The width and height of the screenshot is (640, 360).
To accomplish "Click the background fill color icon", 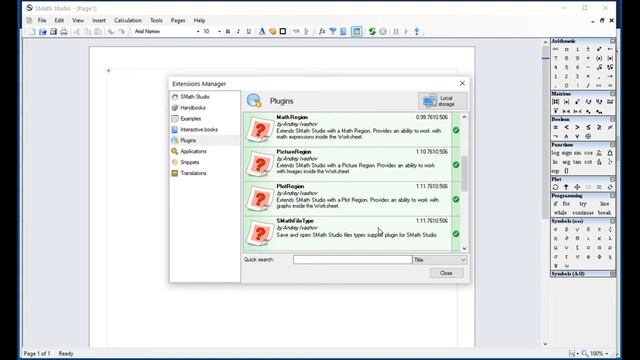I will click(x=272, y=31).
